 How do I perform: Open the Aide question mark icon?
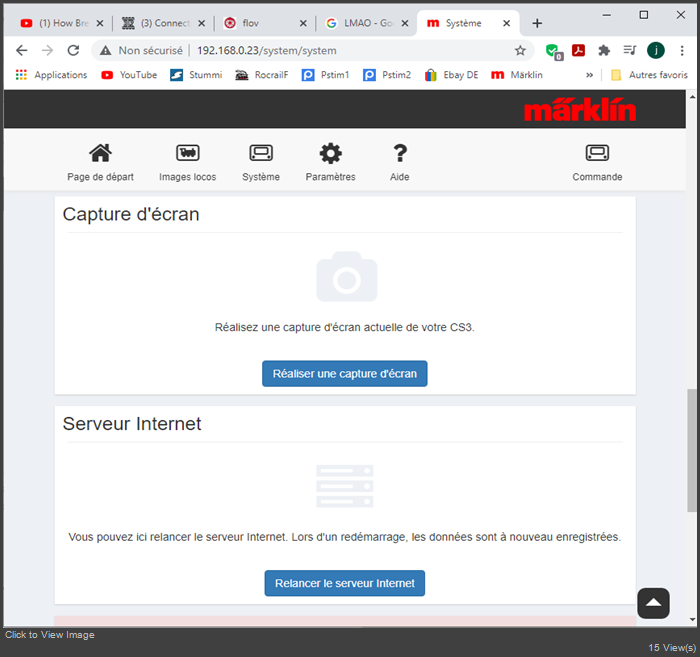400,153
